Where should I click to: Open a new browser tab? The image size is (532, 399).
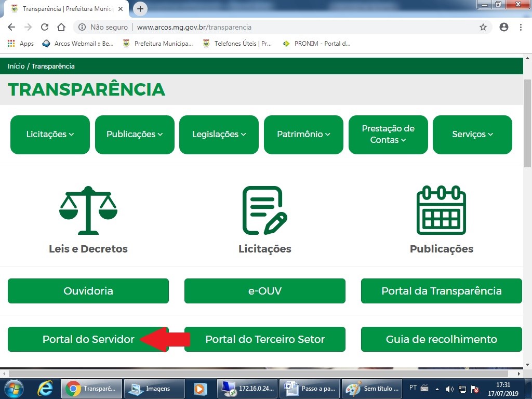[140, 9]
